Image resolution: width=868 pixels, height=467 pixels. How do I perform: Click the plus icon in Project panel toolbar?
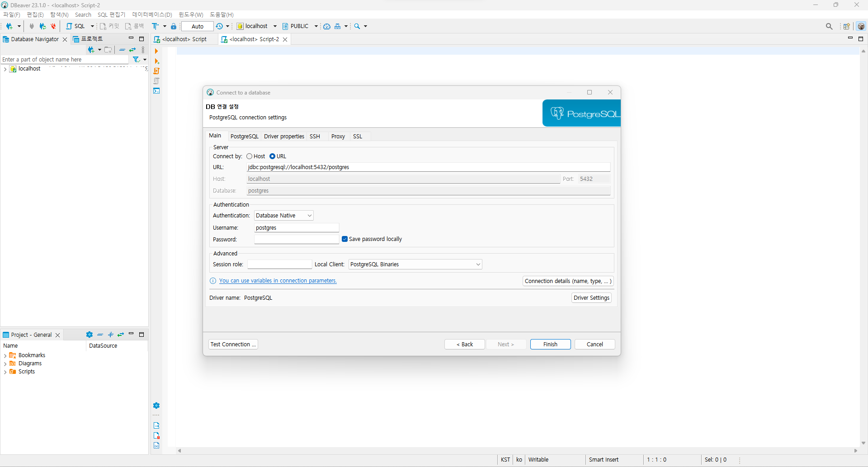110,335
